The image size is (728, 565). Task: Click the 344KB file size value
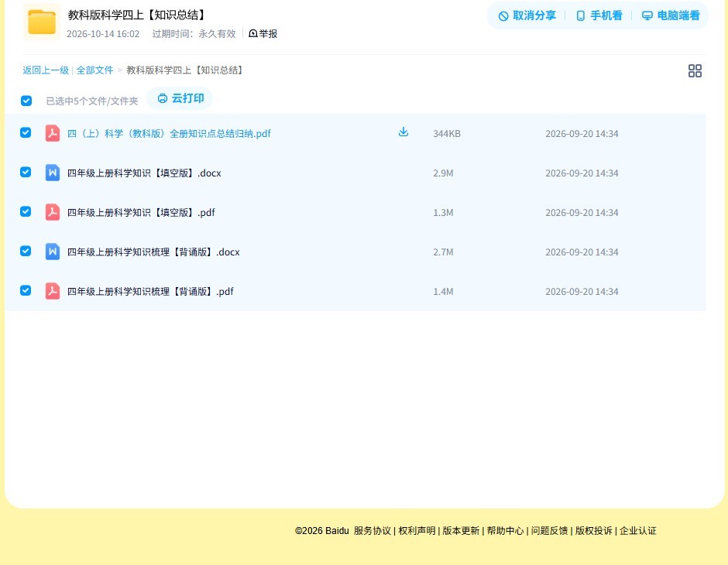(x=447, y=134)
